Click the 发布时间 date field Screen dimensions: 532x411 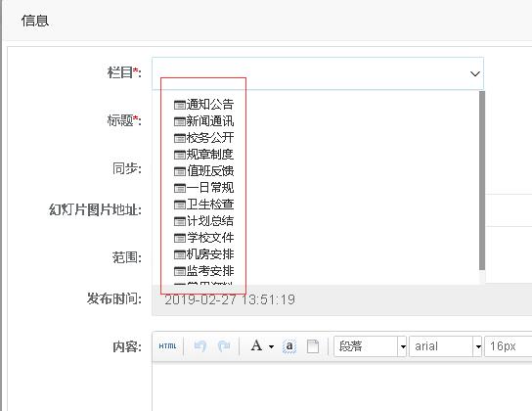click(342, 299)
